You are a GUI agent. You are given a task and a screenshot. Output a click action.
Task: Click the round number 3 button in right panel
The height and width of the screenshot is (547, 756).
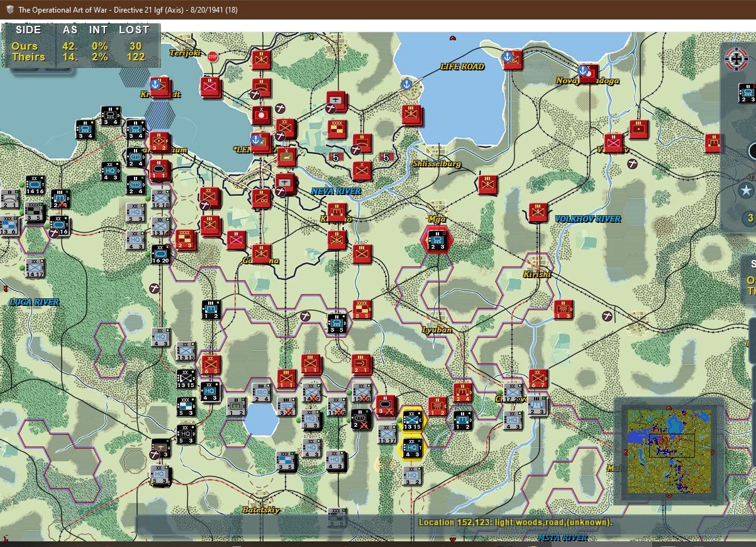749,219
